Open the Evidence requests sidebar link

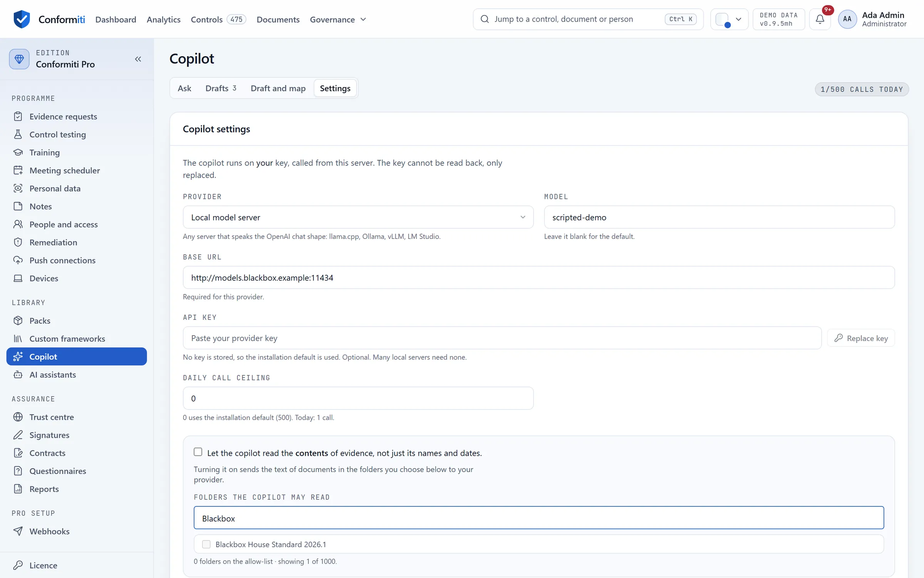(x=77, y=116)
